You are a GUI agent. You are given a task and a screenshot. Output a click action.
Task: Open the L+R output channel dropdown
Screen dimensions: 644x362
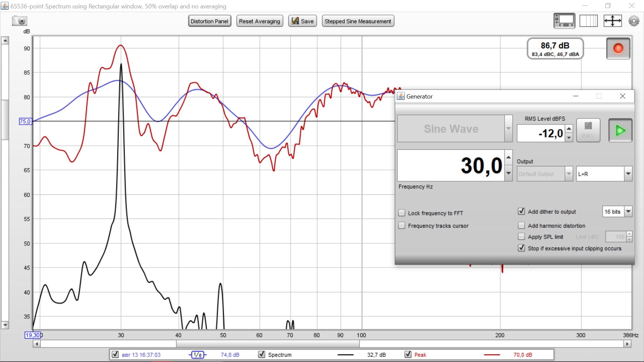[x=628, y=174]
